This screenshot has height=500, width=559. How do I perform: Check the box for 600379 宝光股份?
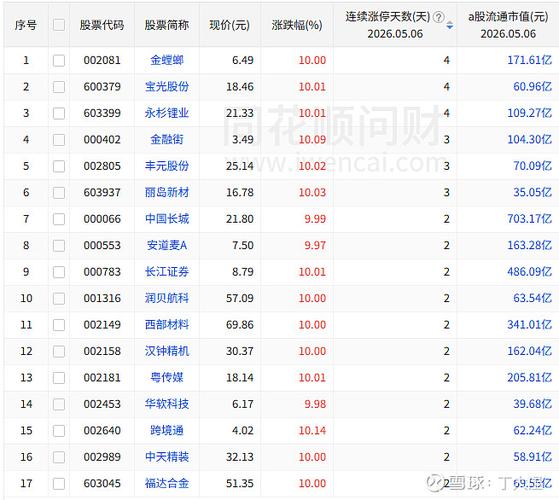59,87
